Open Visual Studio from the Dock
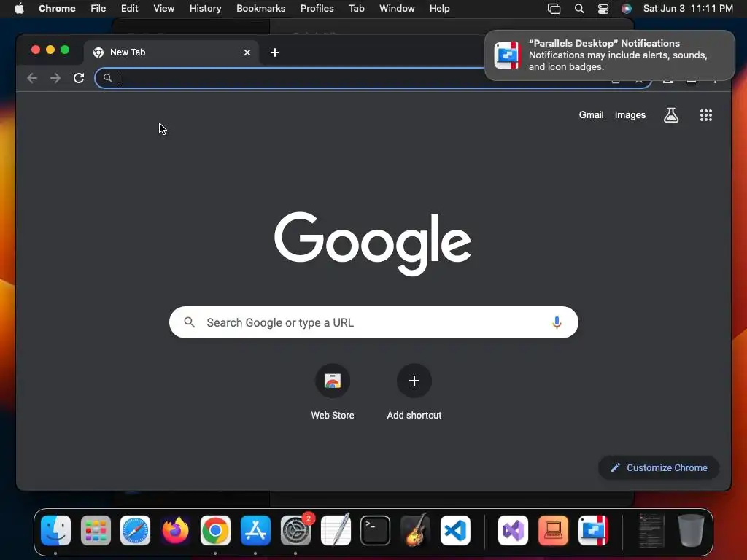The height and width of the screenshot is (560, 747). click(513, 530)
